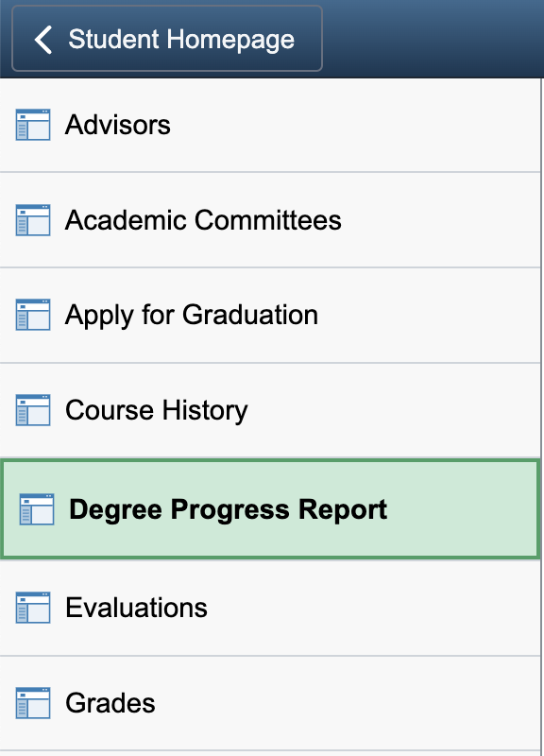Go back to Student Homepage
The width and height of the screenshot is (544, 756).
click(167, 39)
